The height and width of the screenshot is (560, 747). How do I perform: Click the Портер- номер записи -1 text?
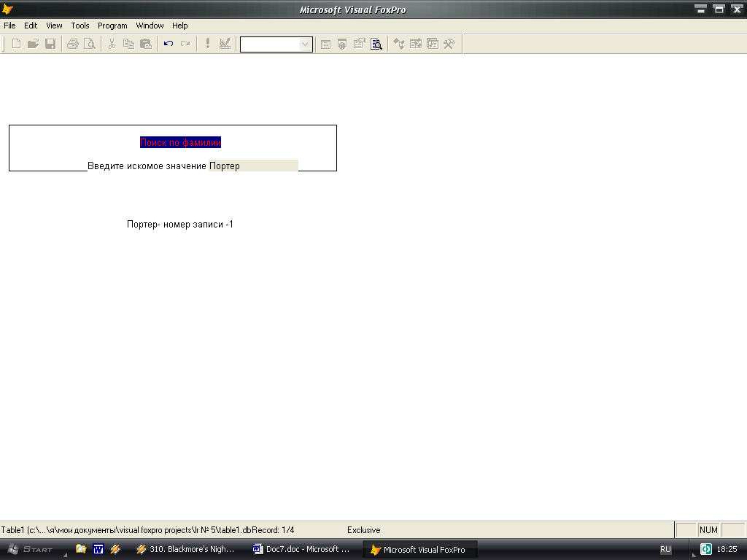[180, 225]
